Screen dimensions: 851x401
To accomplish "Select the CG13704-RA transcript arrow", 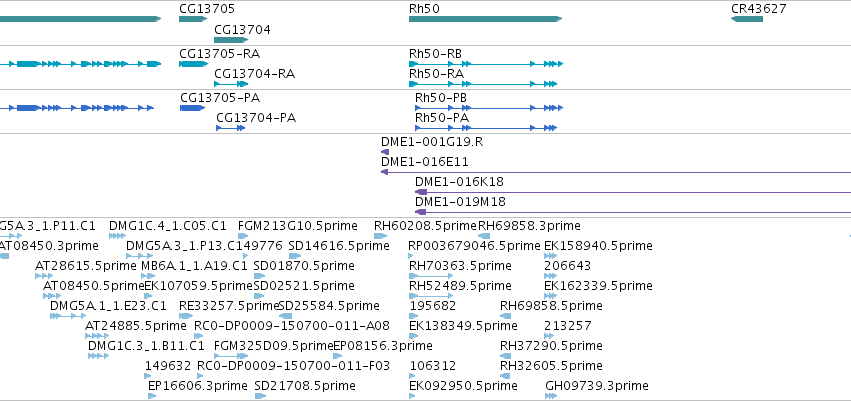I will click(x=231, y=84).
